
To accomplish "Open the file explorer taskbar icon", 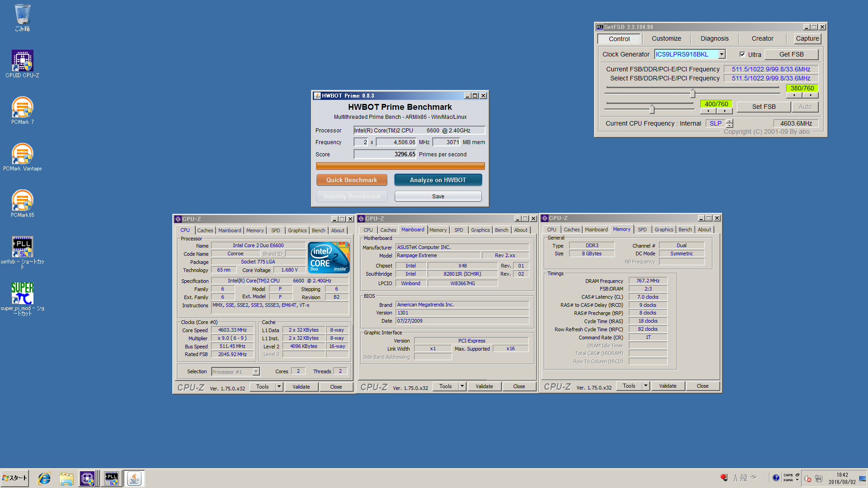I will (66, 479).
